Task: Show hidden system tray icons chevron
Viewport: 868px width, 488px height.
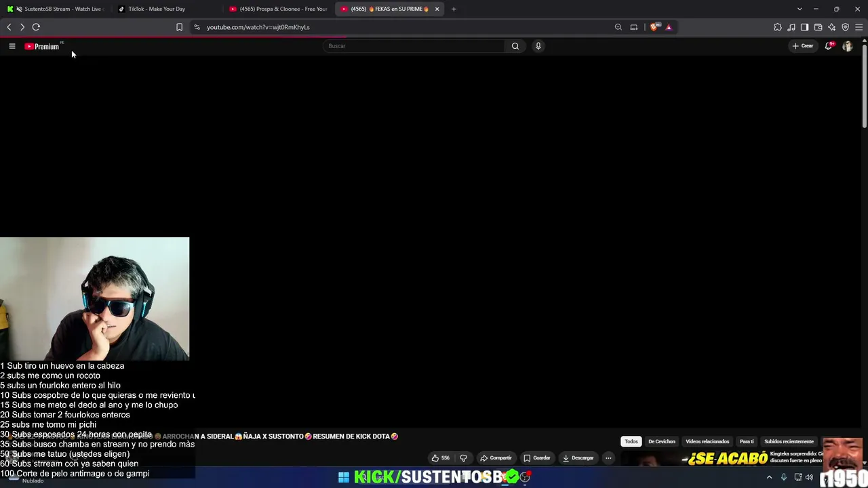Action: tap(769, 477)
